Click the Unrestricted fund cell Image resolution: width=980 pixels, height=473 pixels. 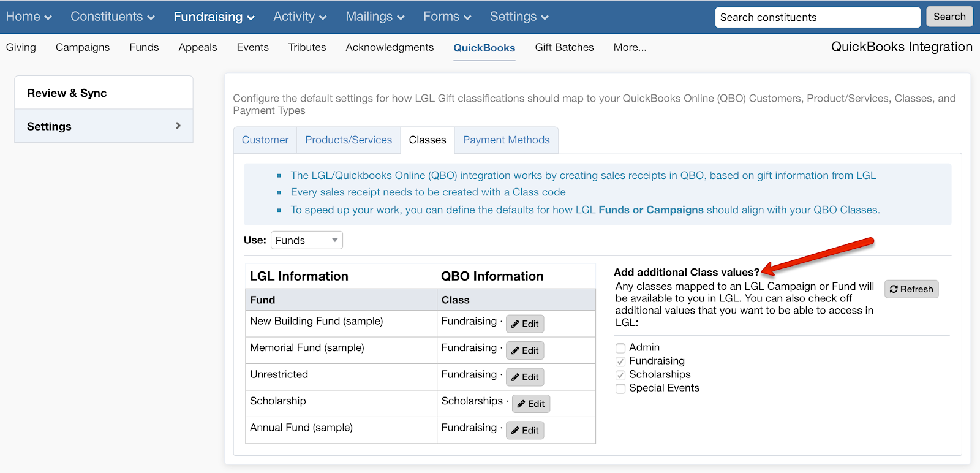341,377
